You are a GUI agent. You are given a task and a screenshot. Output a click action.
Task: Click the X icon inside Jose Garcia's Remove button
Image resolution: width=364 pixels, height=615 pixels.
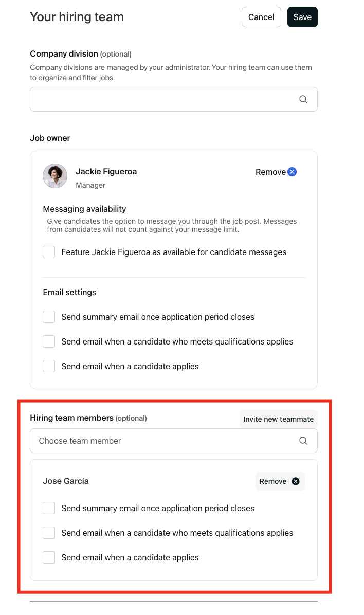point(296,481)
